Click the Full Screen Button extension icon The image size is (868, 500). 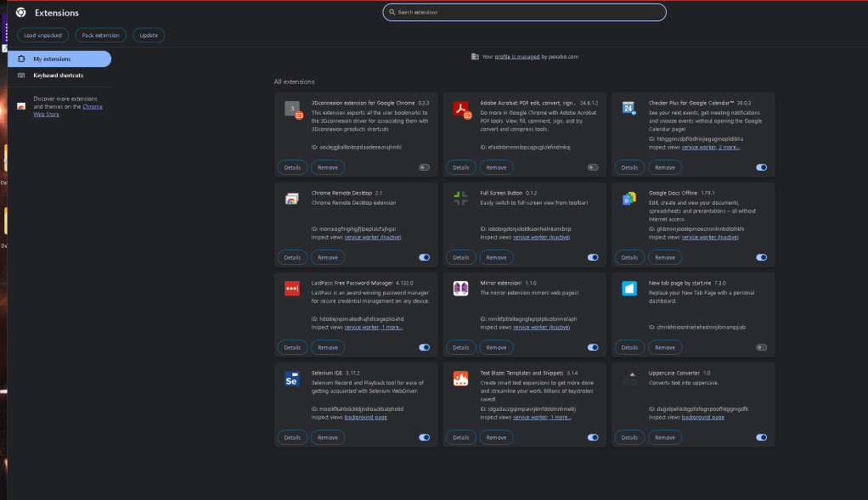coord(460,198)
